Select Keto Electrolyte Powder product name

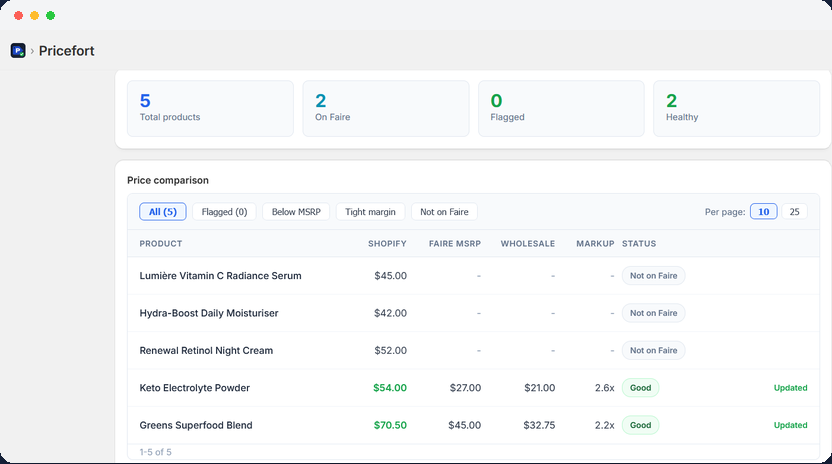click(x=194, y=388)
